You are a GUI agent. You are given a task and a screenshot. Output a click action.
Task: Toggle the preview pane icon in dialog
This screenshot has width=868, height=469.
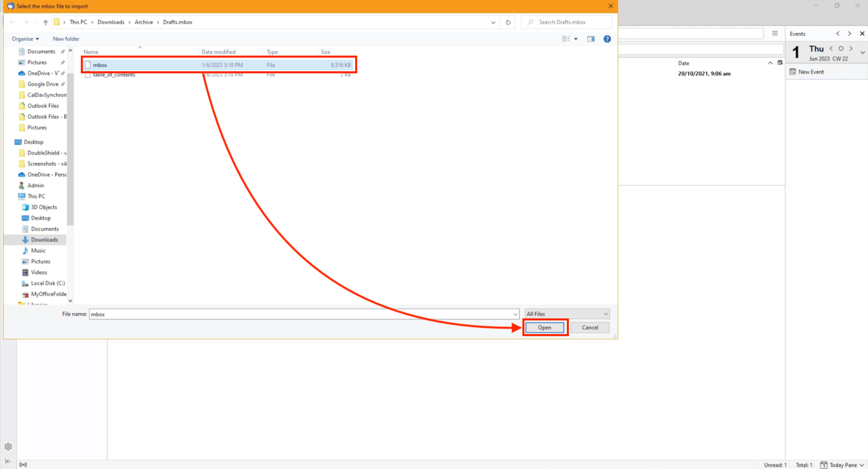click(591, 39)
